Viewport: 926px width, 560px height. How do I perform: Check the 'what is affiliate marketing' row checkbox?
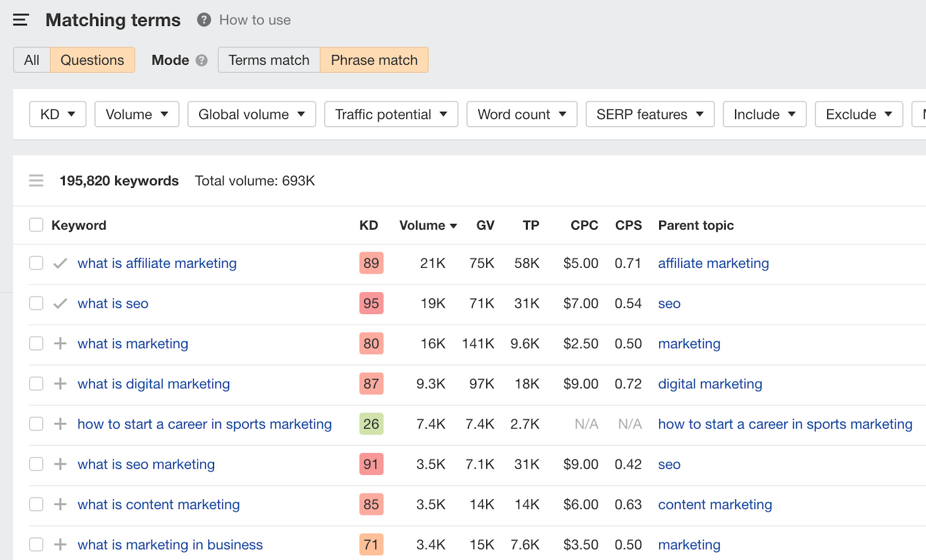(x=36, y=263)
